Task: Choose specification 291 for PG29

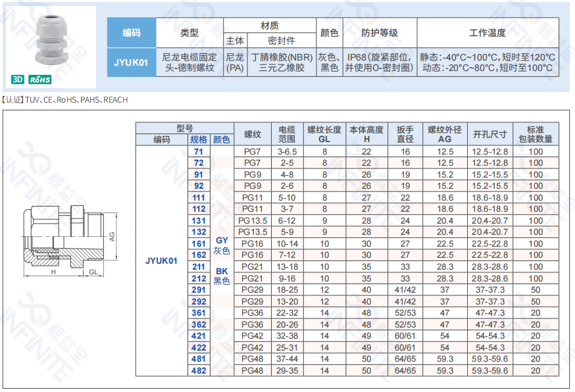Action: 199,289
